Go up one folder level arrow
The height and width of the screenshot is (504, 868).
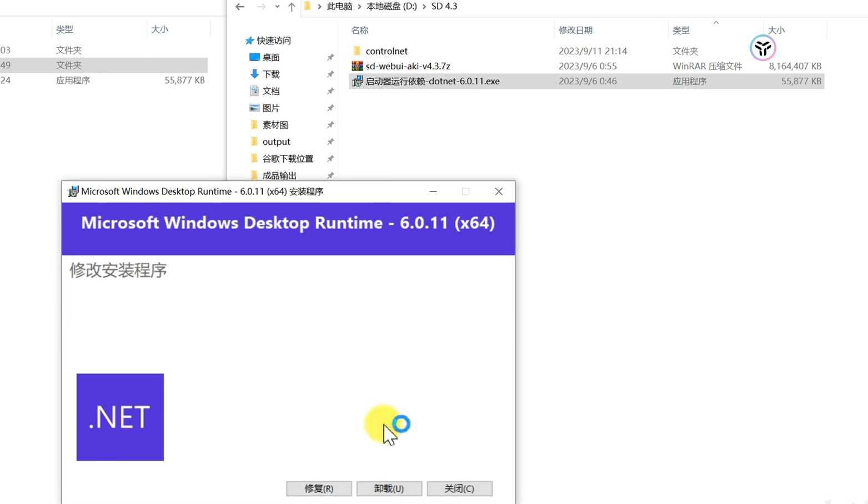pos(292,7)
